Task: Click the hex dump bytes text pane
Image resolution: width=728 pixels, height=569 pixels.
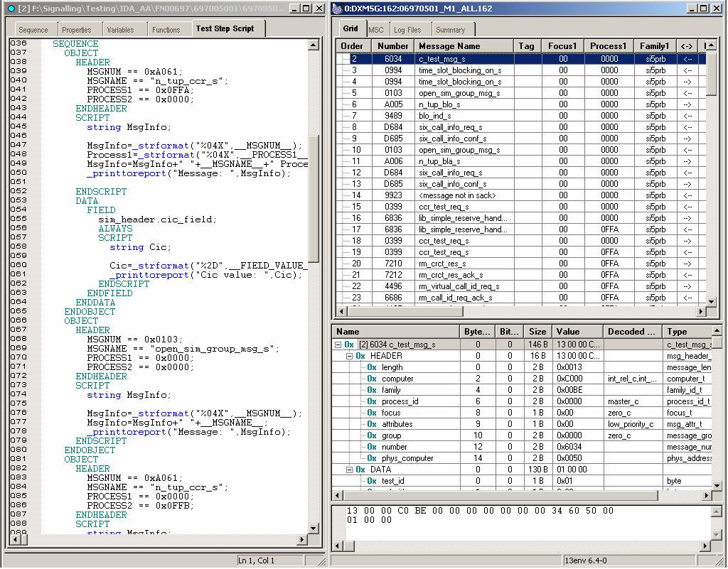Action: coord(522,523)
